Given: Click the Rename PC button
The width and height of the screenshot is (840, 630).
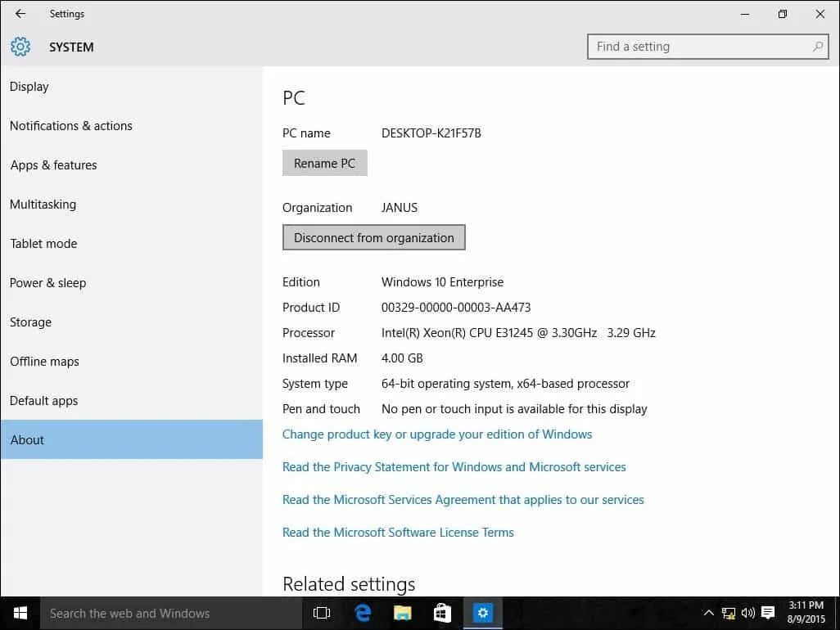Looking at the screenshot, I should pos(325,164).
